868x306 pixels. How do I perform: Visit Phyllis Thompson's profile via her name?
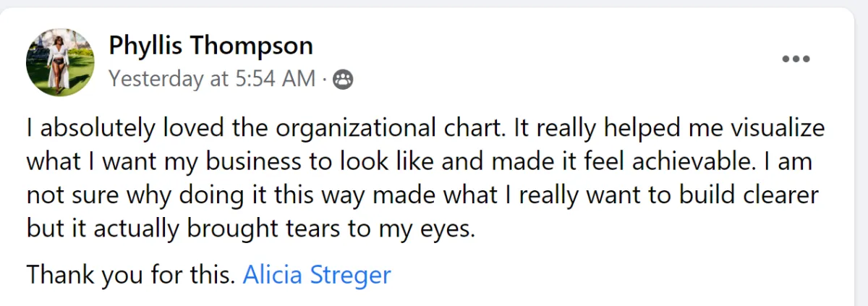[x=211, y=46]
